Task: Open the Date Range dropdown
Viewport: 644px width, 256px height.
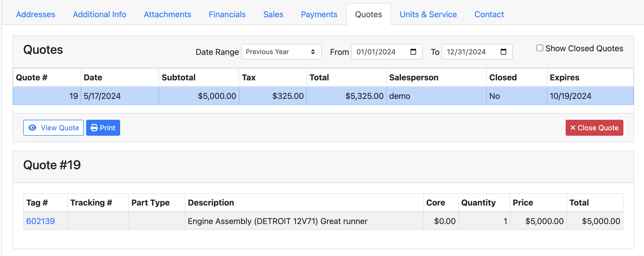Action: pyautogui.click(x=281, y=52)
